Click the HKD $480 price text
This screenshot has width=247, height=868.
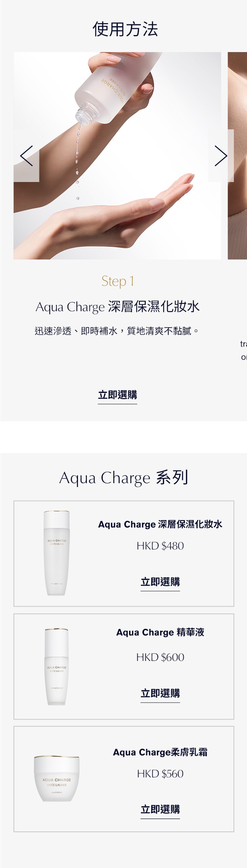click(160, 546)
